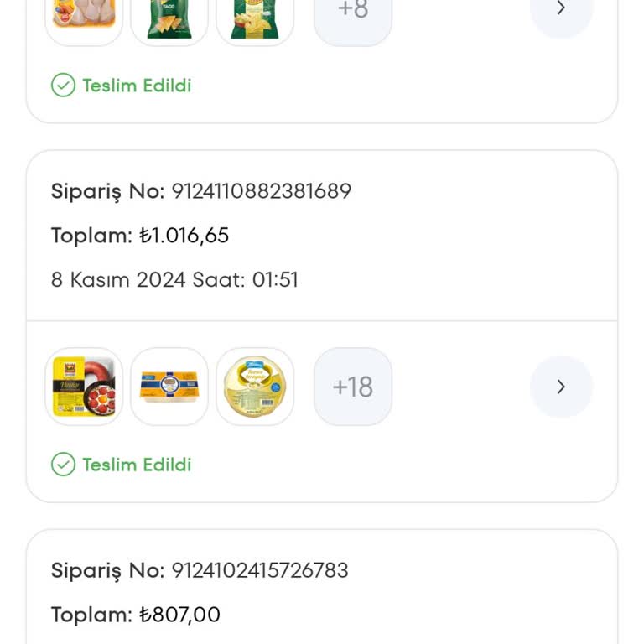Show the +18 more items badge

point(353,387)
